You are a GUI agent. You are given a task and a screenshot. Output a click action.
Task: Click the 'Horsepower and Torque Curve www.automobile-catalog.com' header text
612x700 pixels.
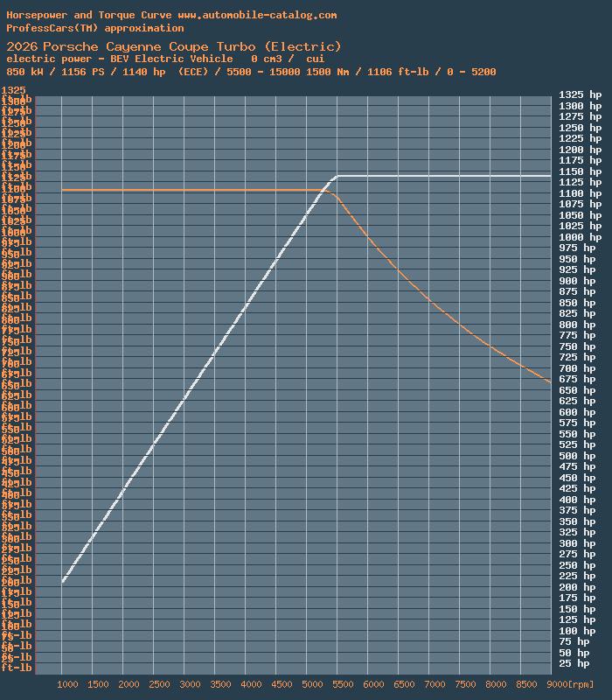(x=171, y=15)
